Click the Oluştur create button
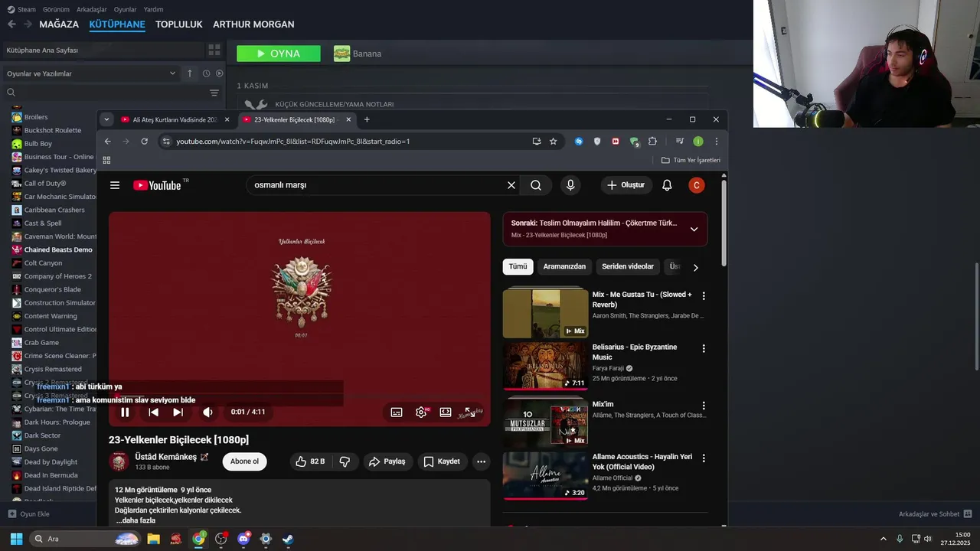This screenshot has height=551, width=980. 626,185
